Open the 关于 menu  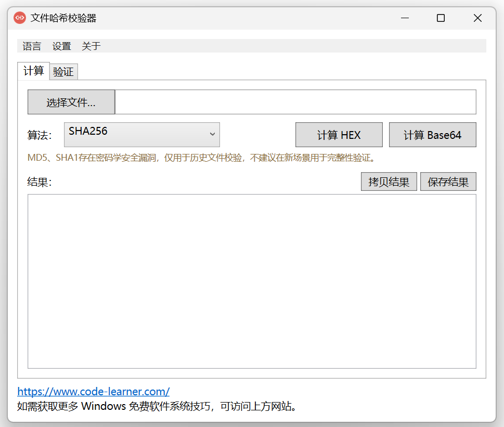click(x=91, y=46)
